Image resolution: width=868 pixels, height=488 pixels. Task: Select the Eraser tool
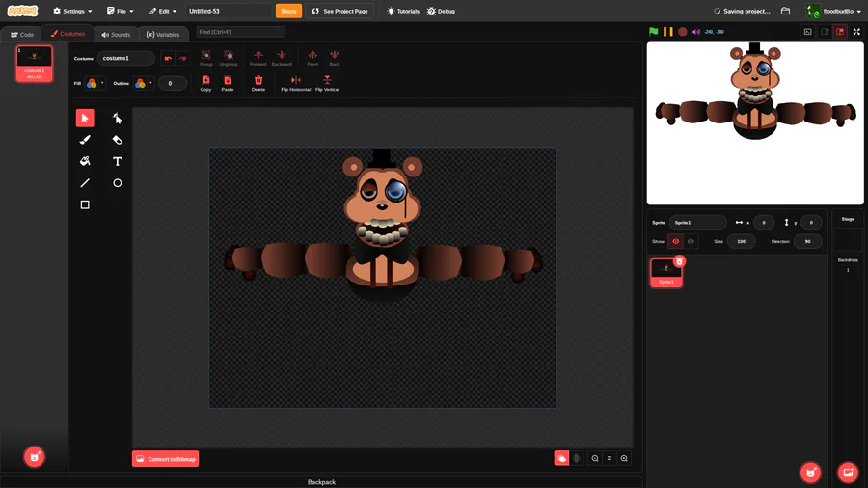(x=118, y=140)
